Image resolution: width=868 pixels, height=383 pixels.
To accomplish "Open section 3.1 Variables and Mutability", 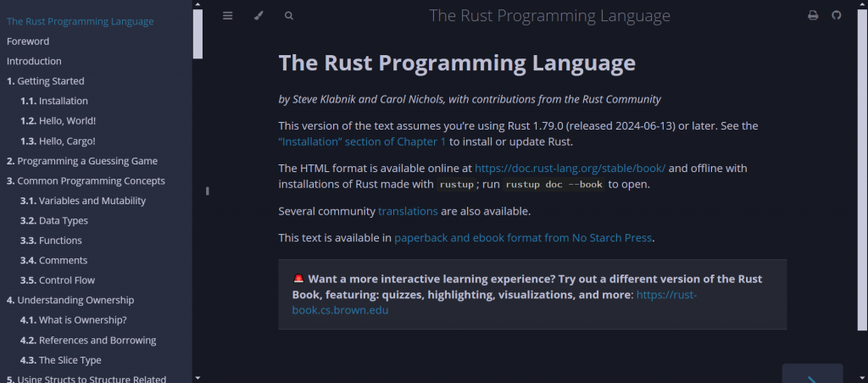I will (83, 201).
